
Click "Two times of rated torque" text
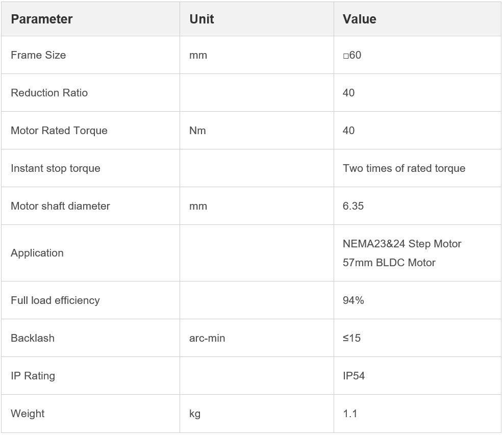(404, 168)
